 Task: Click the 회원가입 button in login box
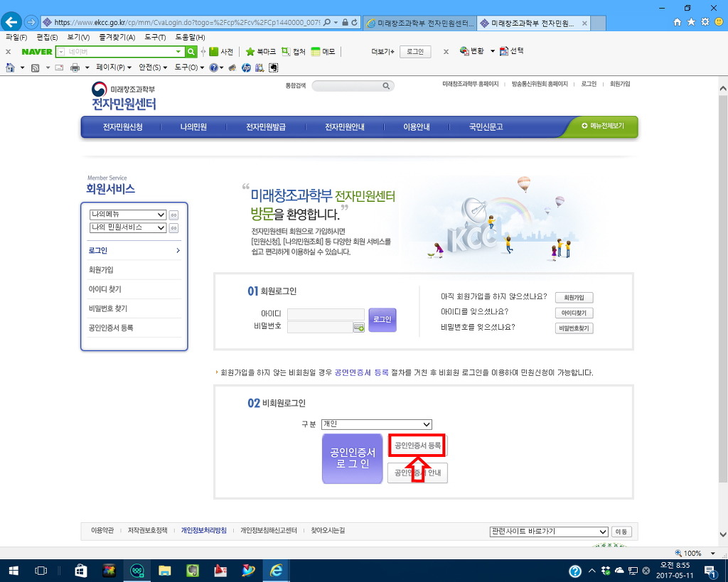574,298
